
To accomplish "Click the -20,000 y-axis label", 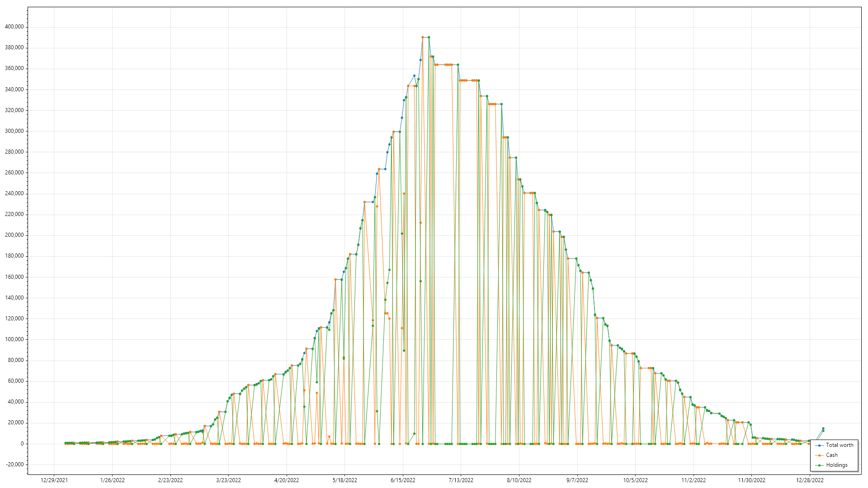I will (14, 465).
